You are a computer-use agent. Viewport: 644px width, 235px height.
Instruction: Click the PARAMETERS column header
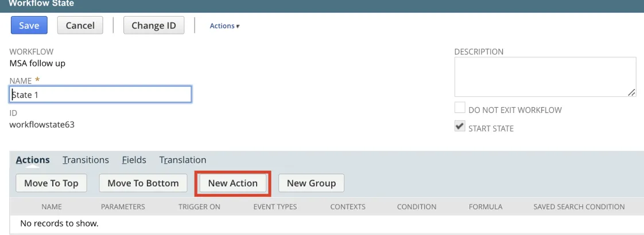click(123, 207)
